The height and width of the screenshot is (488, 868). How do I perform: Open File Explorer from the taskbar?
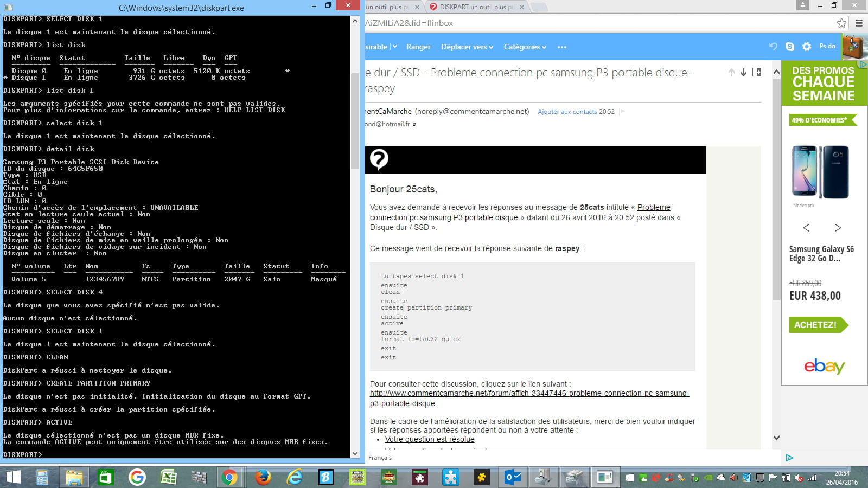coord(74,477)
